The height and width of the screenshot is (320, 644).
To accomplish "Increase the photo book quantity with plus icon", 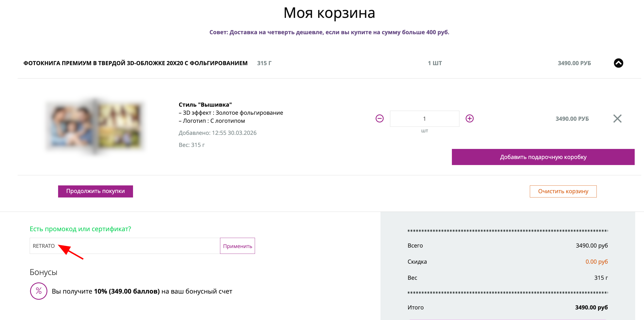I will (x=469, y=118).
